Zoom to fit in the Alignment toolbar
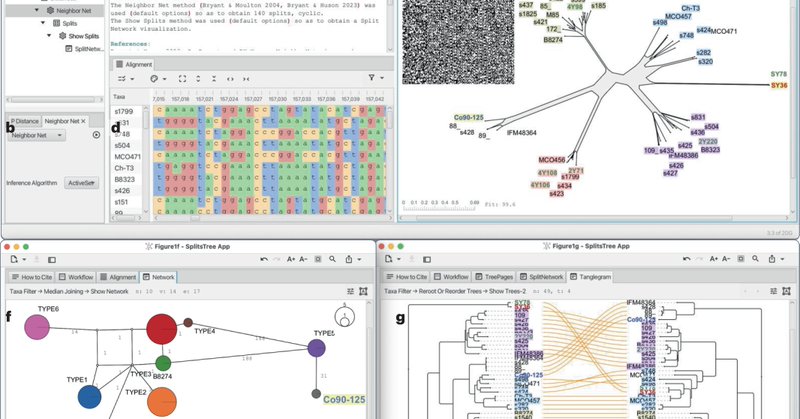Image resolution: width=800 pixels, height=419 pixels. tap(182, 79)
